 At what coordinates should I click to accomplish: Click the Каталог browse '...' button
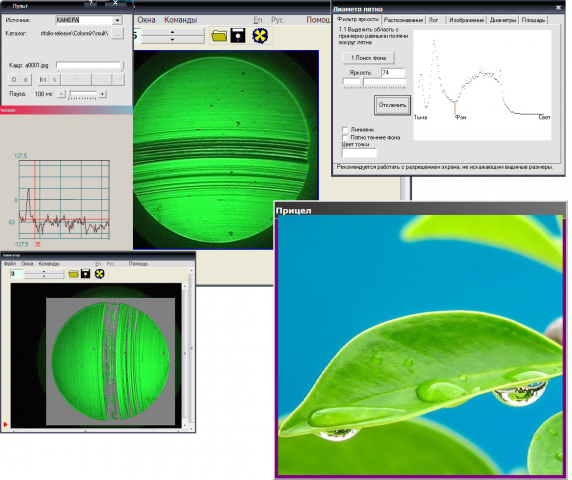(x=117, y=33)
